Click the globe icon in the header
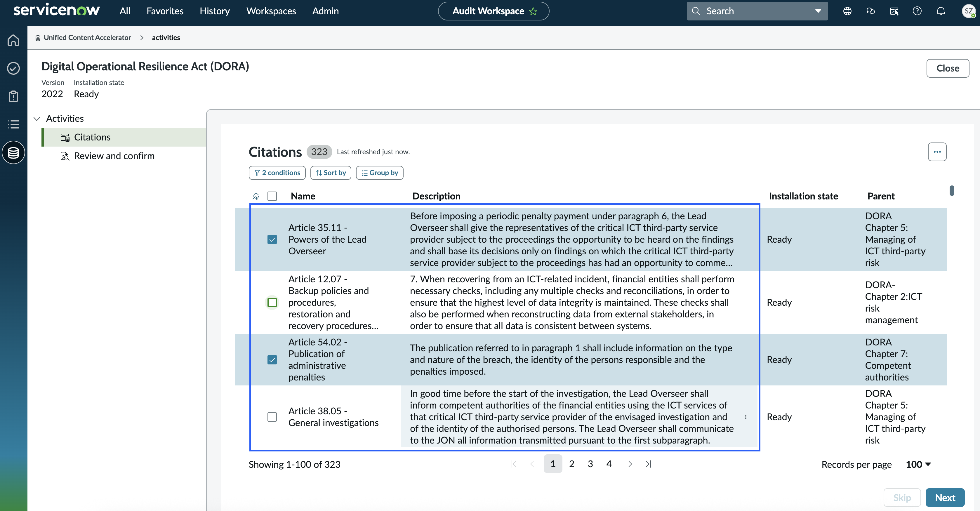The image size is (980, 511). click(847, 11)
